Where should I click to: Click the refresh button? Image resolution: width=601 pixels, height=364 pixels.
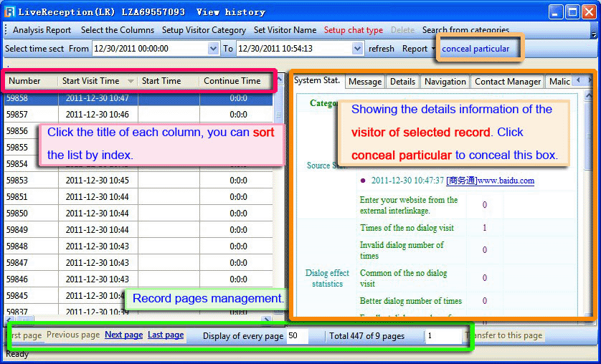(x=381, y=49)
